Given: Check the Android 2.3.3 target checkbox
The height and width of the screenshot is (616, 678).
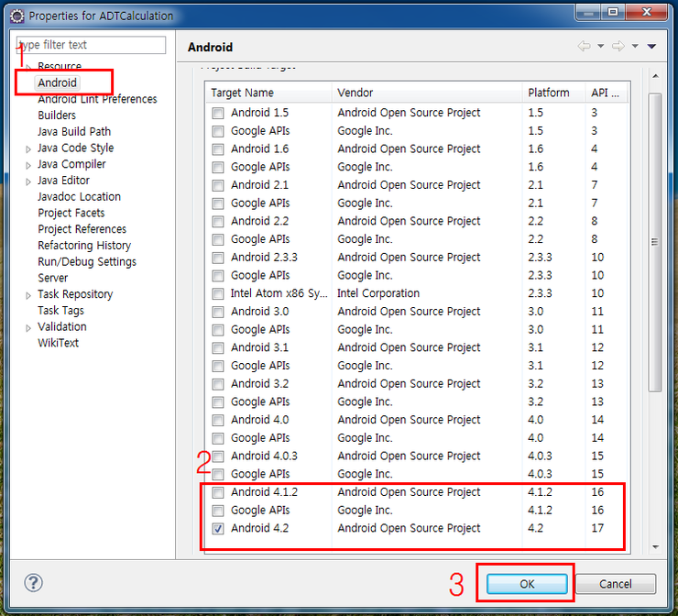Looking at the screenshot, I should (x=218, y=258).
